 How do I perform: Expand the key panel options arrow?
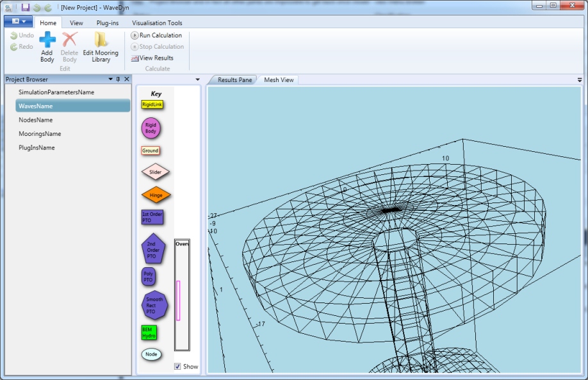[197, 79]
